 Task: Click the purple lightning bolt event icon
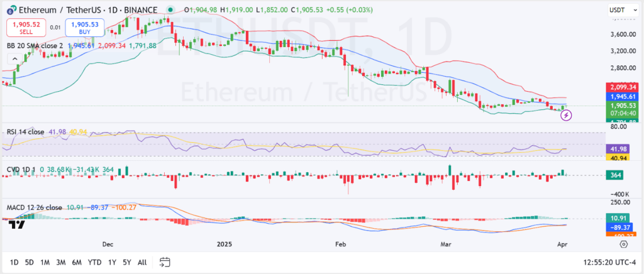tap(567, 116)
